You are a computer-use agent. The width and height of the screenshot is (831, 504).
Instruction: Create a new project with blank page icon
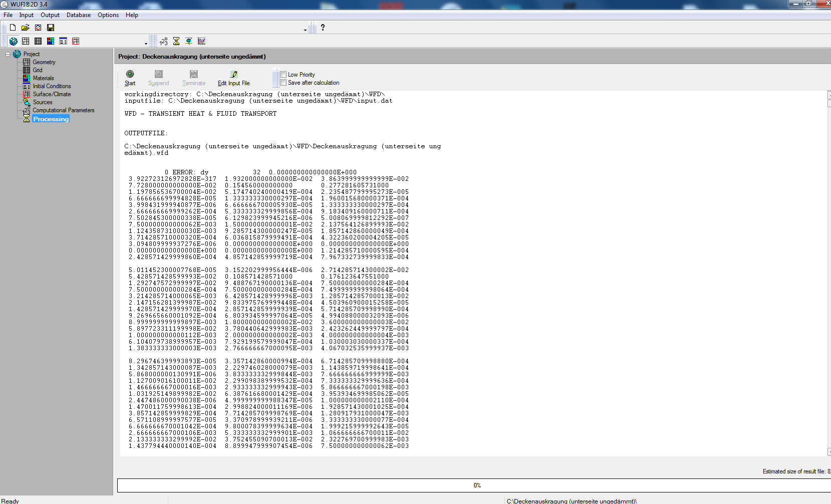pos(13,28)
